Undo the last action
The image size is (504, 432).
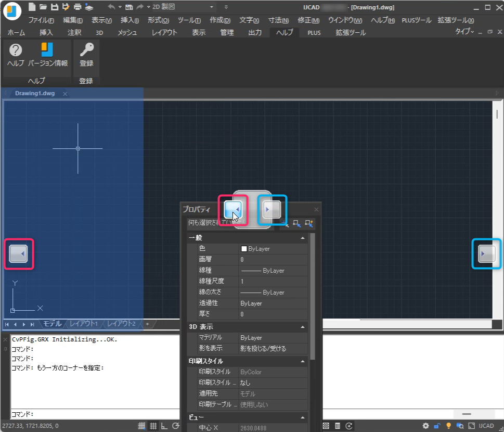click(111, 7)
